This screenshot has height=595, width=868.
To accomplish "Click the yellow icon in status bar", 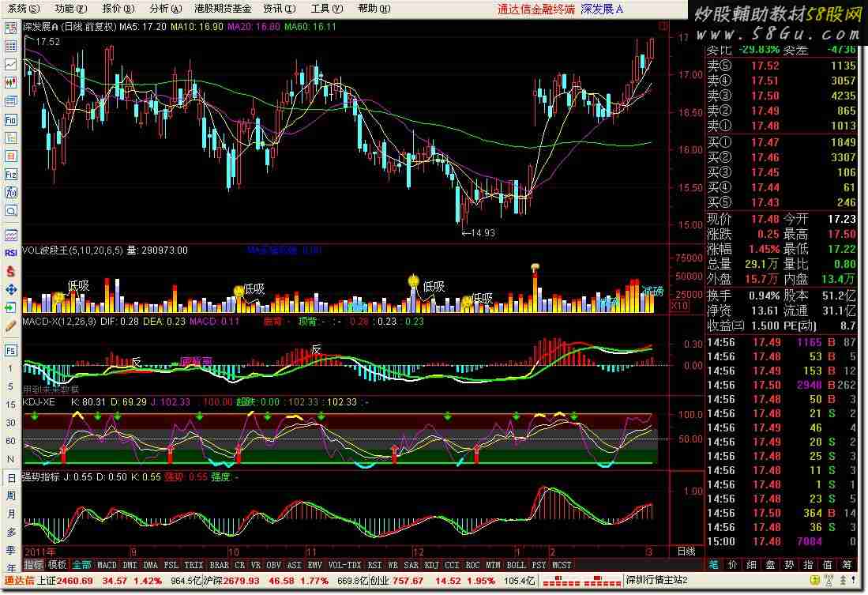I will [814, 581].
